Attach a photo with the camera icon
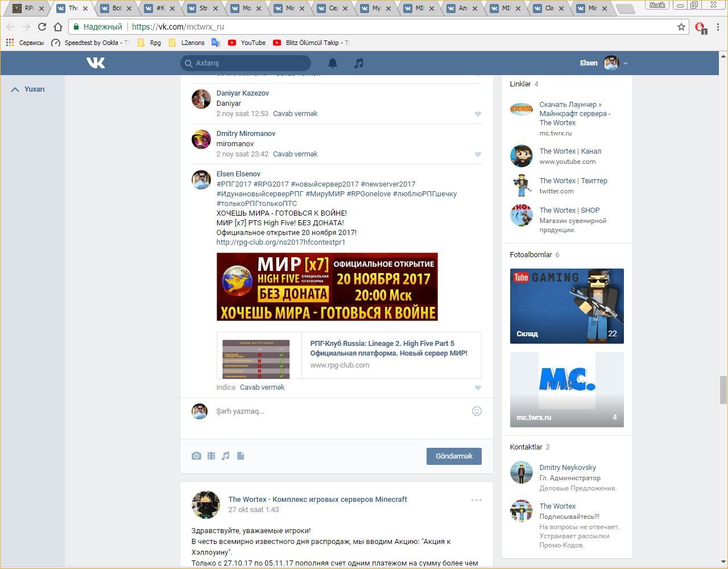The width and height of the screenshot is (728, 569). coord(196,456)
